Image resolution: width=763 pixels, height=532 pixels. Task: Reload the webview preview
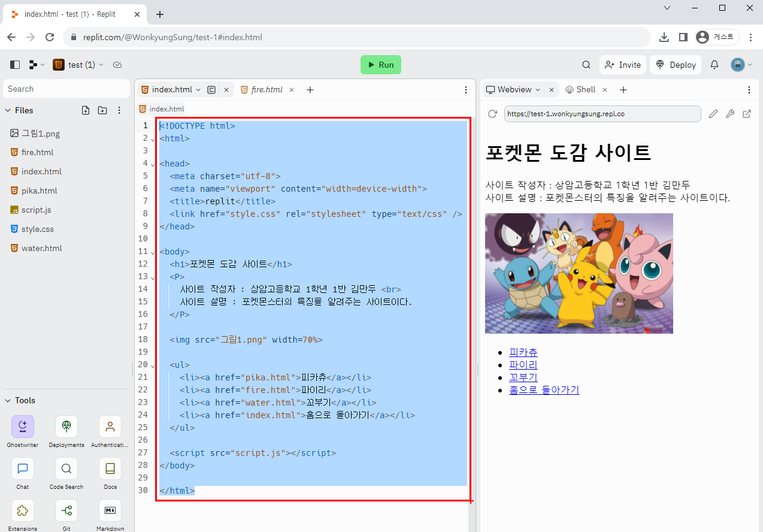(493, 114)
